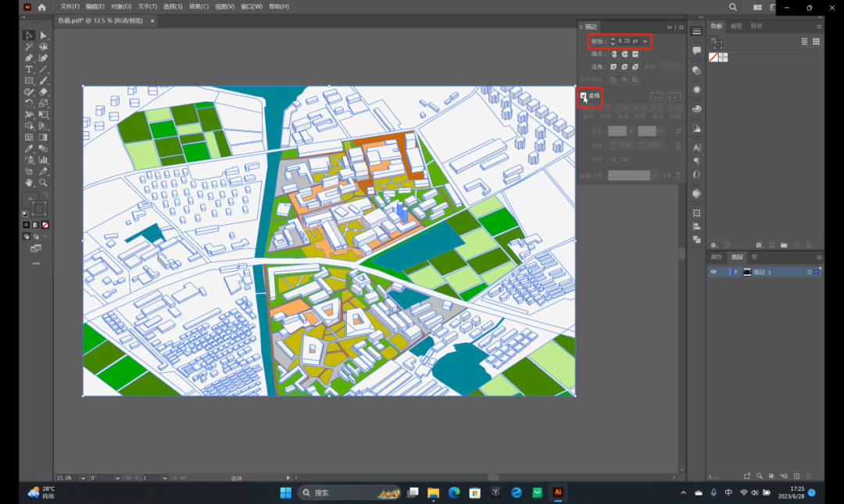Choose butt cap stroke end option

point(613,54)
